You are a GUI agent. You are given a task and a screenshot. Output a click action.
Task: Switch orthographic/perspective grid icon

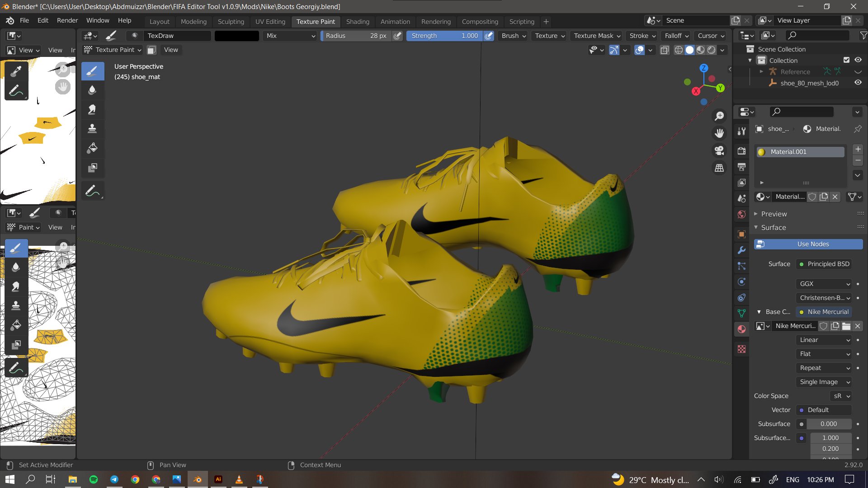tap(719, 168)
